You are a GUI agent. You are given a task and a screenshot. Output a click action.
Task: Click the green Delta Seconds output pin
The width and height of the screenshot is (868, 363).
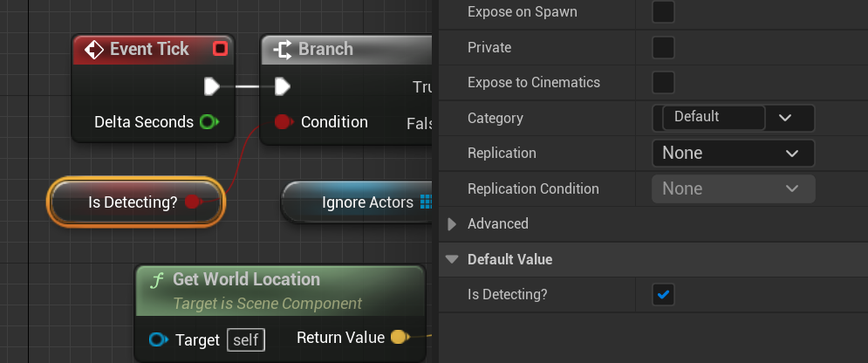pyautogui.click(x=208, y=122)
